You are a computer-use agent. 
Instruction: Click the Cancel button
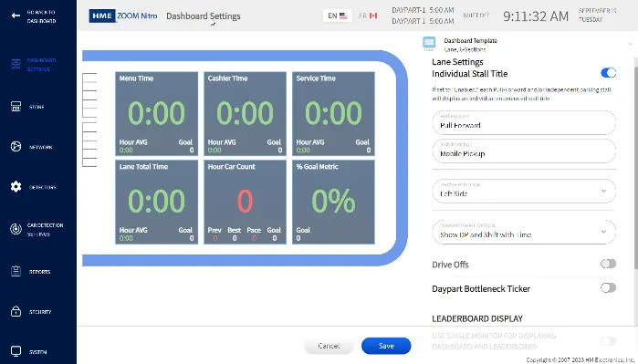tap(329, 346)
